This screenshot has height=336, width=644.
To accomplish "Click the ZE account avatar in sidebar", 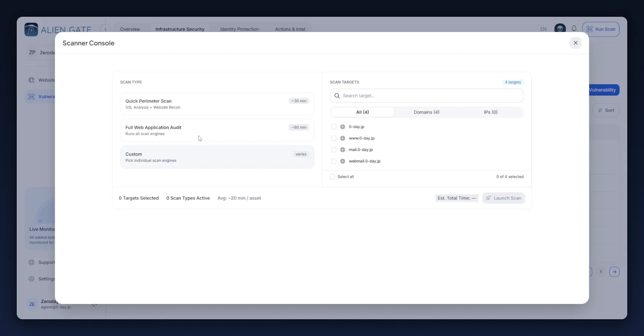I will click(x=32, y=304).
